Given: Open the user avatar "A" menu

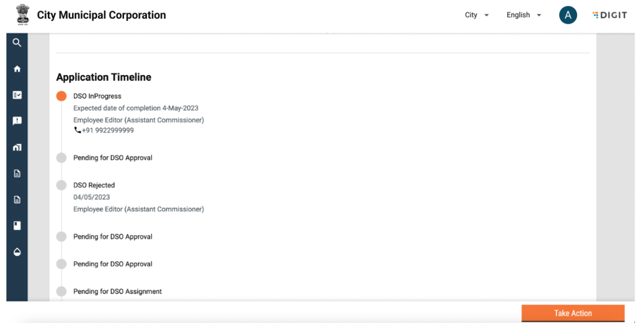Looking at the screenshot, I should [x=568, y=15].
